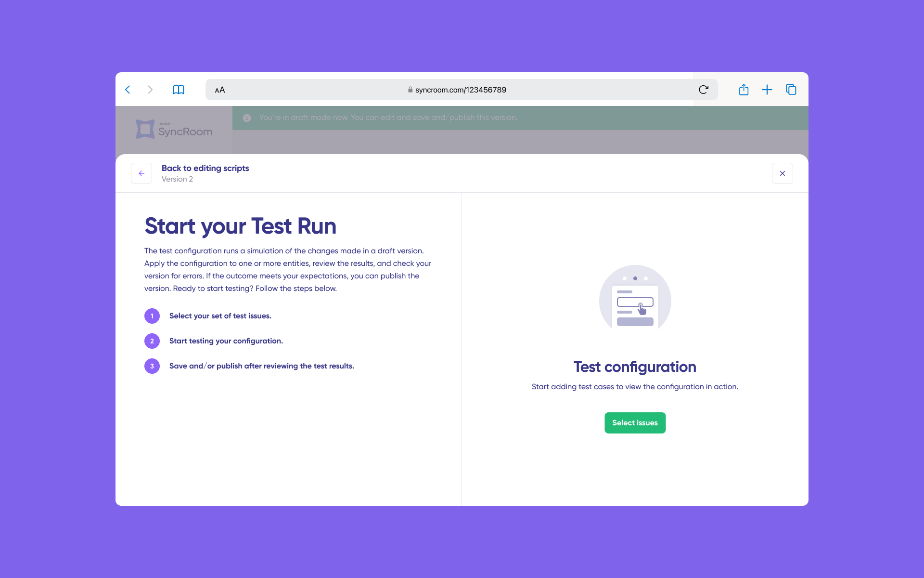This screenshot has width=924, height=578.
Task: Click the Back to editing scripts title
Action: point(205,168)
